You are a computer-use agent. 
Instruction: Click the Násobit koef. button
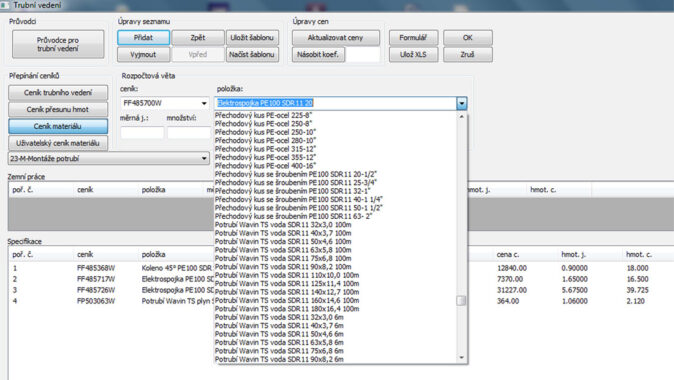tap(318, 55)
